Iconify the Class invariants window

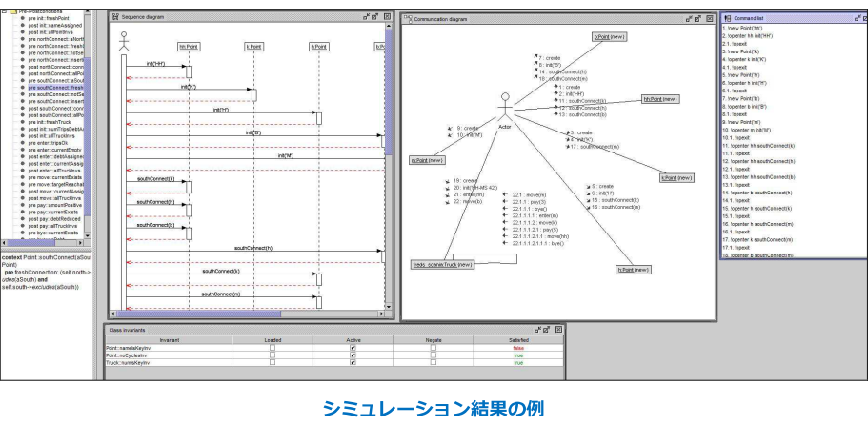(537, 329)
